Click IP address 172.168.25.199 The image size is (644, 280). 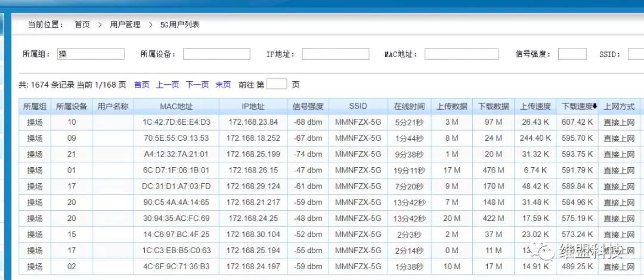coord(253,154)
